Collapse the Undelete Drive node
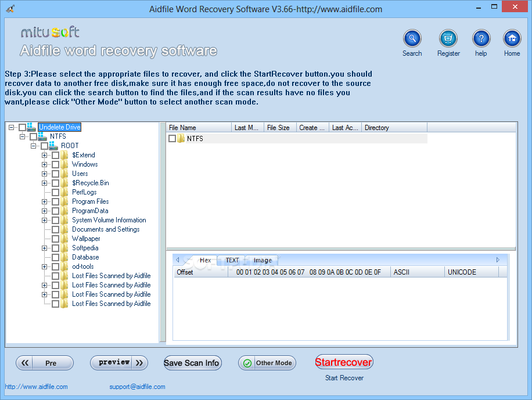 pyautogui.click(x=11, y=127)
